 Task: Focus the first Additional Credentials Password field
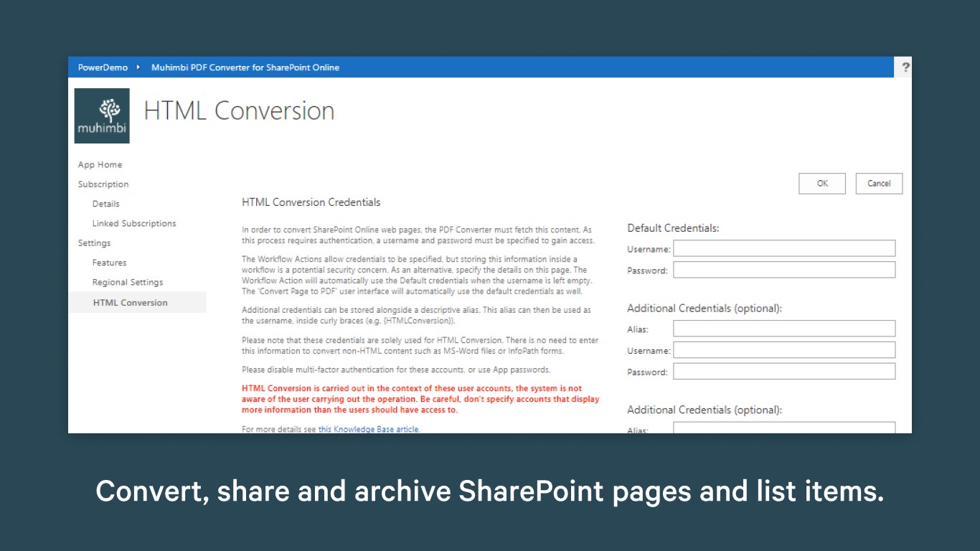[784, 372]
